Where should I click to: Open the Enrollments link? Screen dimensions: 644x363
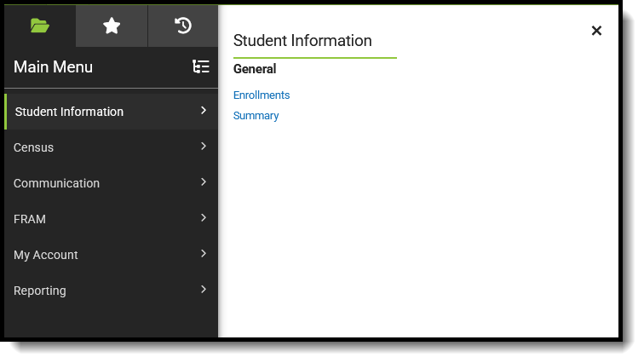(x=262, y=95)
